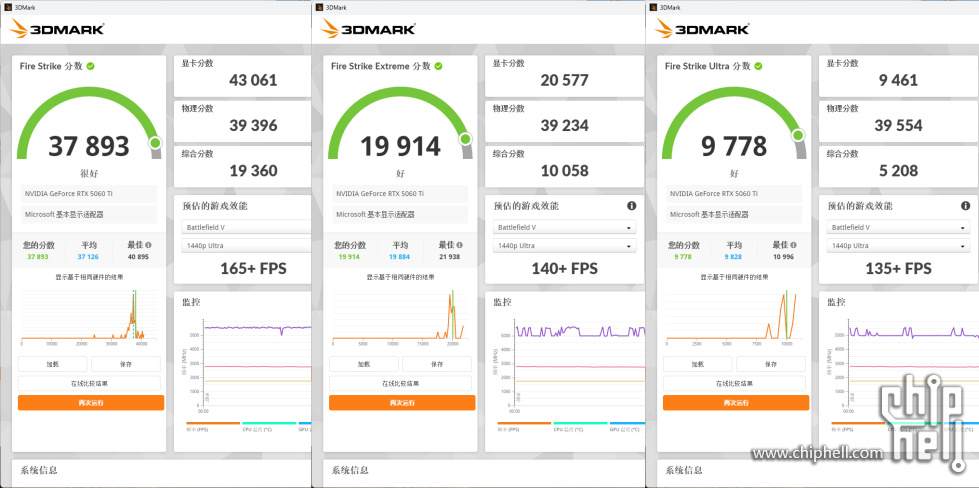This screenshot has width=979, height=488.
Task: Click the info icon next to 最佳 40 895
Action: tap(148, 245)
